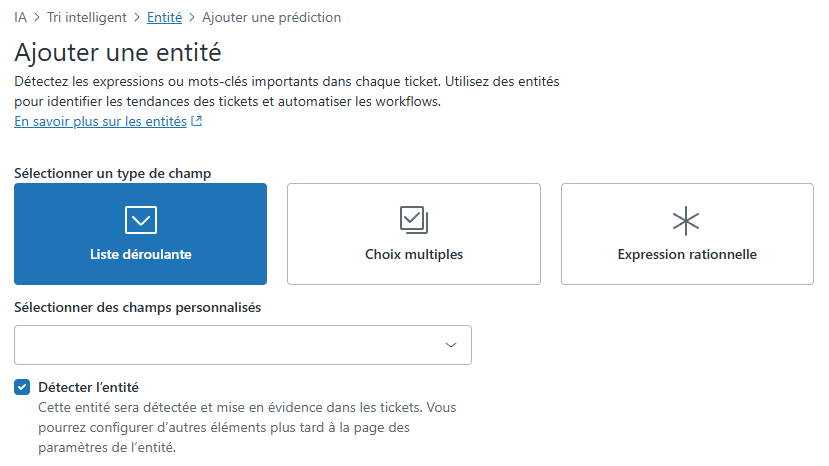Go to Entité breadcrumb link
The image size is (829, 466).
click(x=164, y=17)
